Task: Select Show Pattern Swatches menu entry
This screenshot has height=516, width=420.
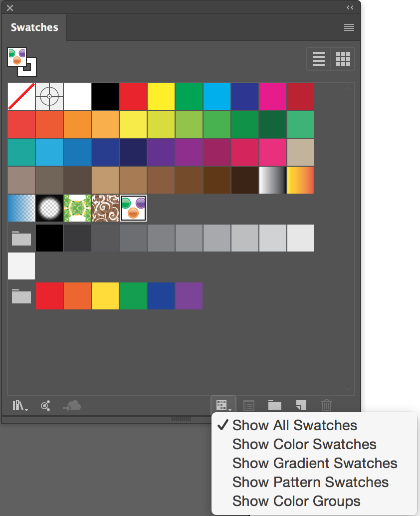Action: pyautogui.click(x=310, y=482)
